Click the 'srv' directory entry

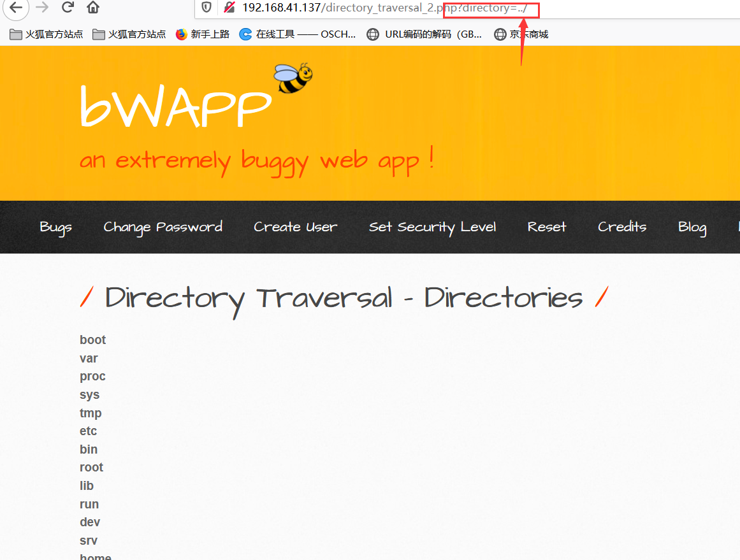(88, 540)
